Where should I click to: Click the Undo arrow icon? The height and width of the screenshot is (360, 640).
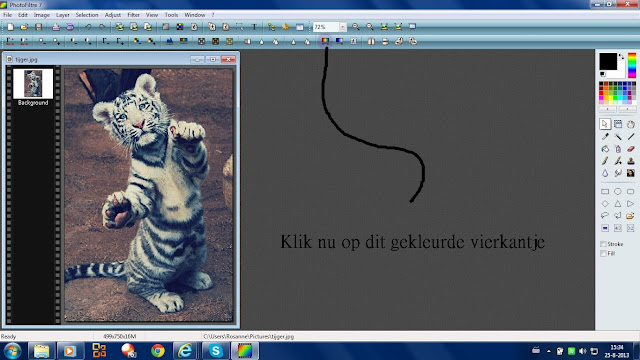[88, 27]
